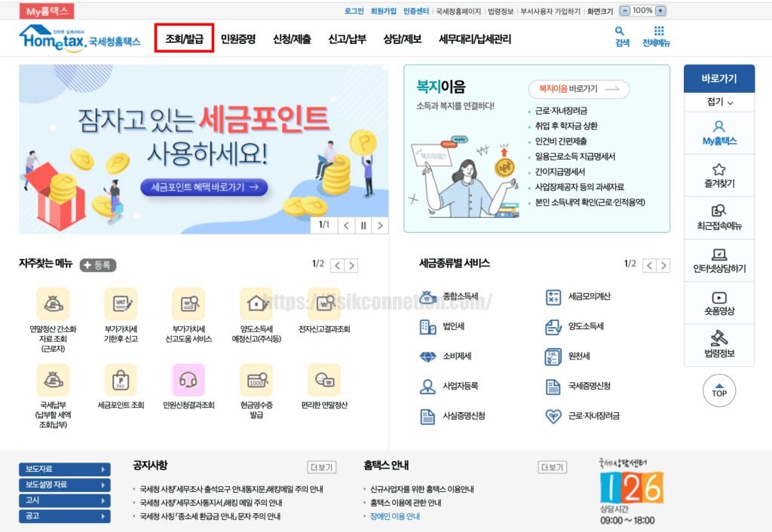772x532 pixels.
Task: Show next page of 세금종류별 서비스
Action: [663, 266]
